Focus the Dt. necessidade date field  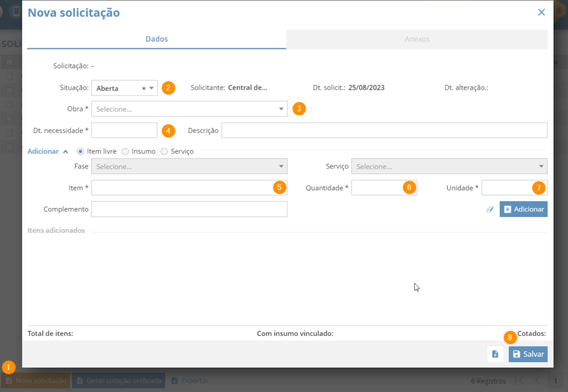[x=124, y=130]
